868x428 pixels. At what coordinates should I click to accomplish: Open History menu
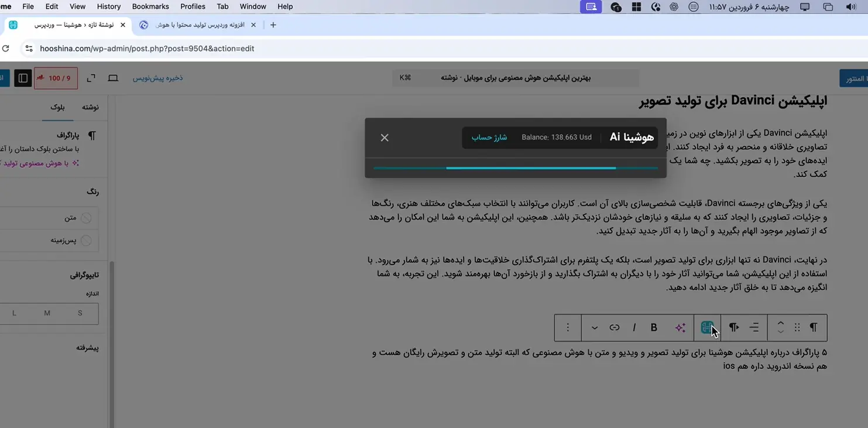point(108,6)
